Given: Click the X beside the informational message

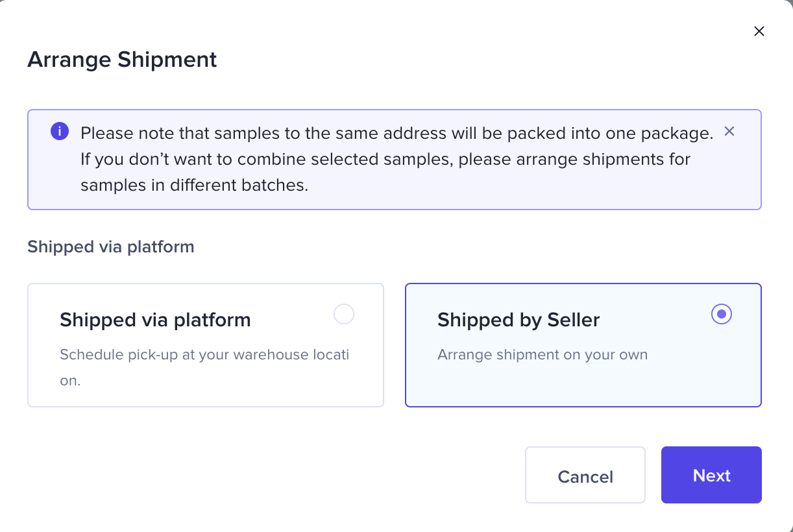Looking at the screenshot, I should pyautogui.click(x=729, y=130).
